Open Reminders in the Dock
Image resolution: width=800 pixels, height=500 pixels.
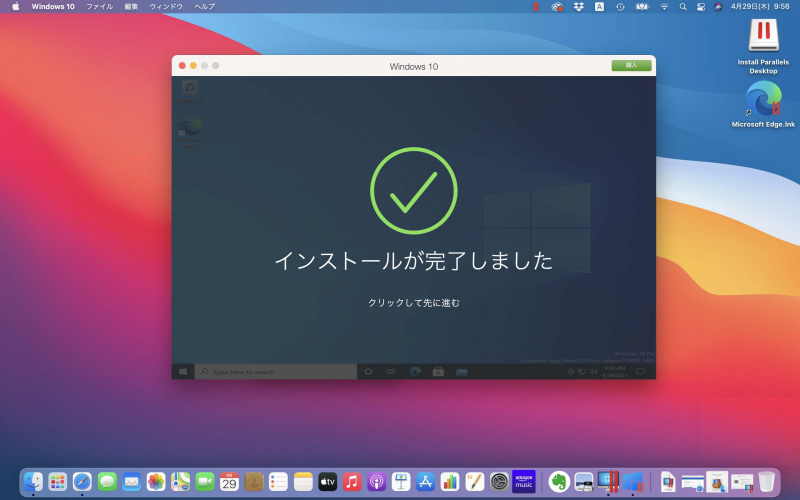[278, 481]
